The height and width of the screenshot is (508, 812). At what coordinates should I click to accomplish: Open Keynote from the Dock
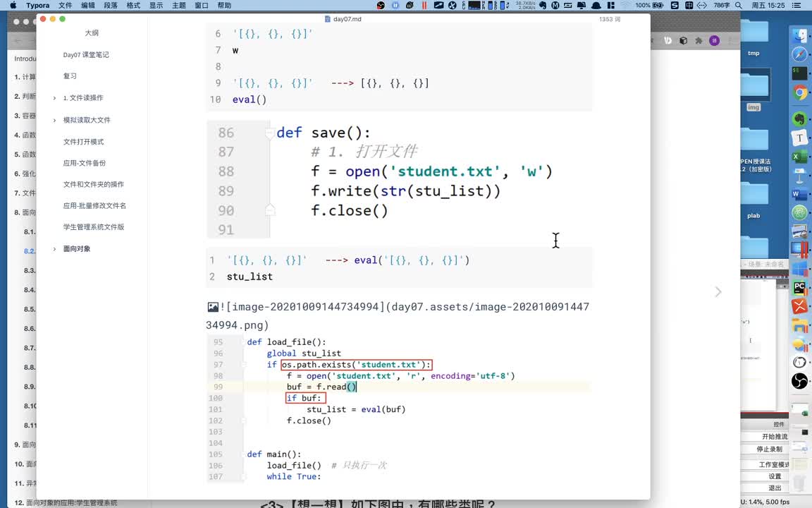tap(800, 176)
